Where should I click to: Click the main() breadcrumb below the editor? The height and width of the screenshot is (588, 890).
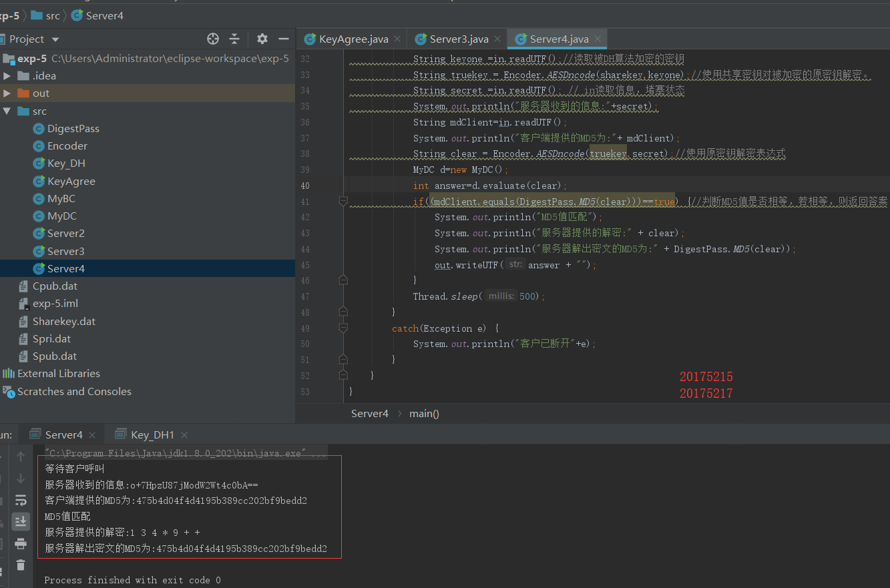tap(424, 414)
